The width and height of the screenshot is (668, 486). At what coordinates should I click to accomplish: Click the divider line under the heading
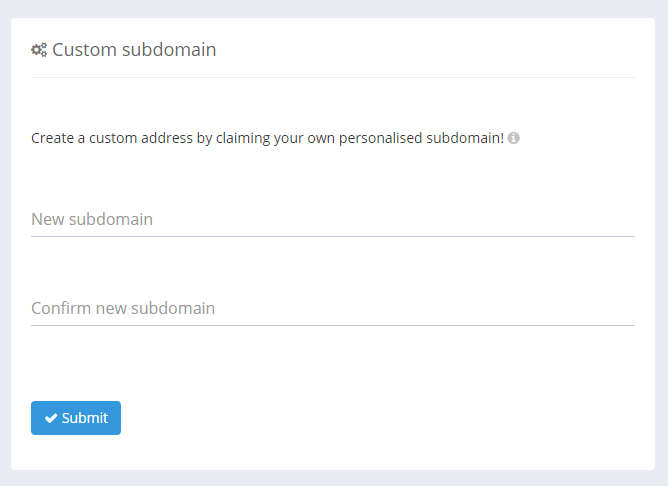(332, 77)
